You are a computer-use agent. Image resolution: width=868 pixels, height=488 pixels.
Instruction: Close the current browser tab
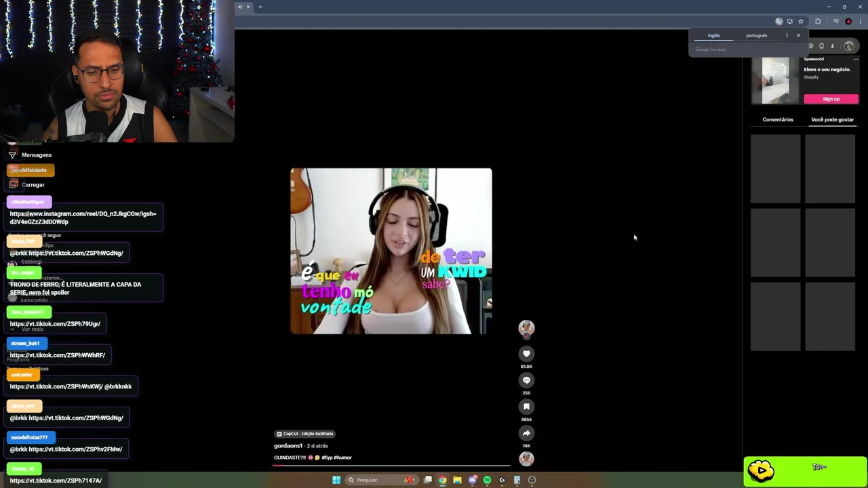248,7
